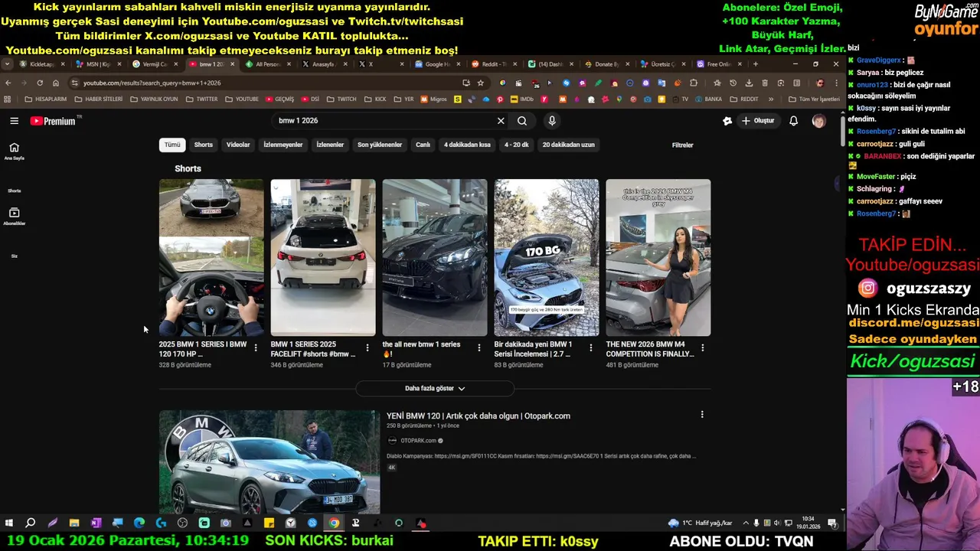Open a new Chrome tab
980x551 pixels.
[756, 64]
